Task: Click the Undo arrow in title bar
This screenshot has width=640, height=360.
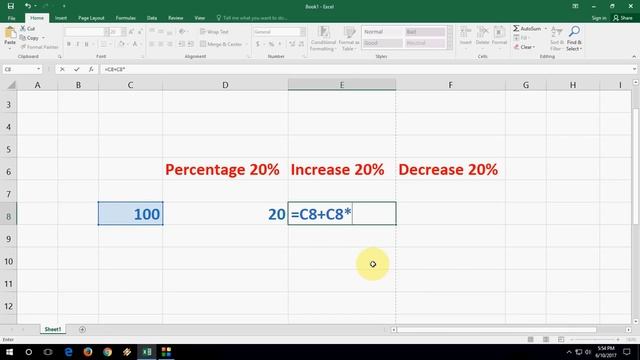Action: [27, 6]
